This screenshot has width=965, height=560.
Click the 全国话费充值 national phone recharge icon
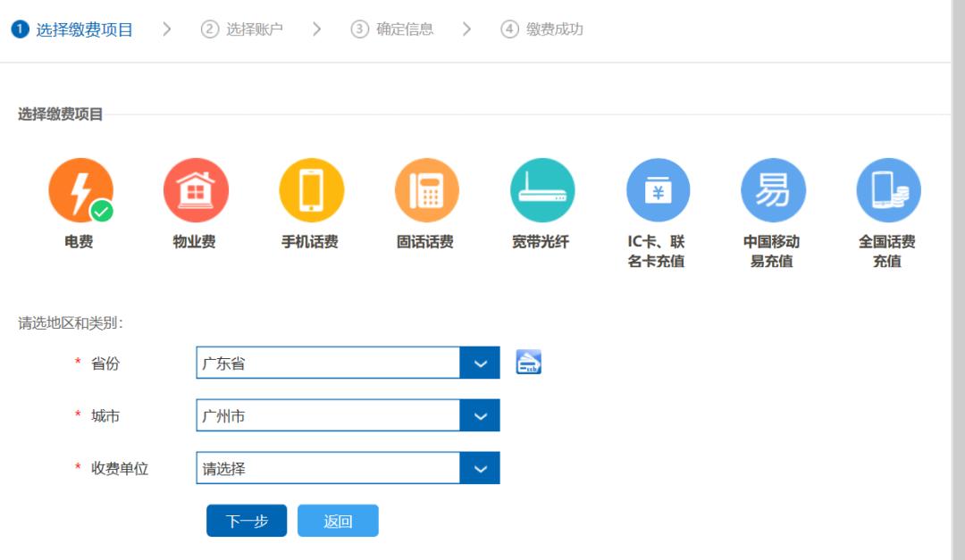(x=888, y=188)
